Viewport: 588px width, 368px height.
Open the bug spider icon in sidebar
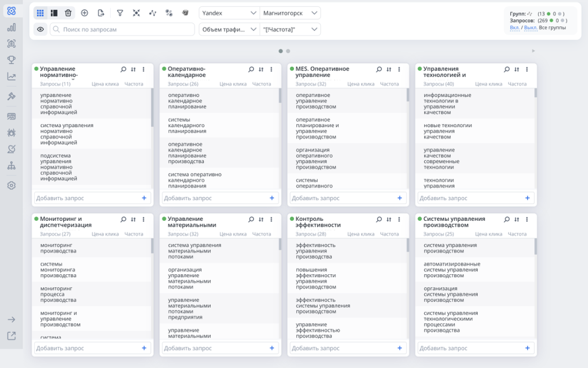coord(11,133)
